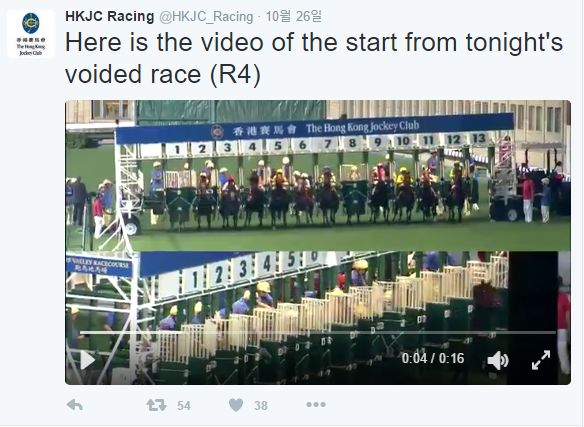This screenshot has height=427, width=584.
Task: View the 54 retweets count
Action: [184, 406]
